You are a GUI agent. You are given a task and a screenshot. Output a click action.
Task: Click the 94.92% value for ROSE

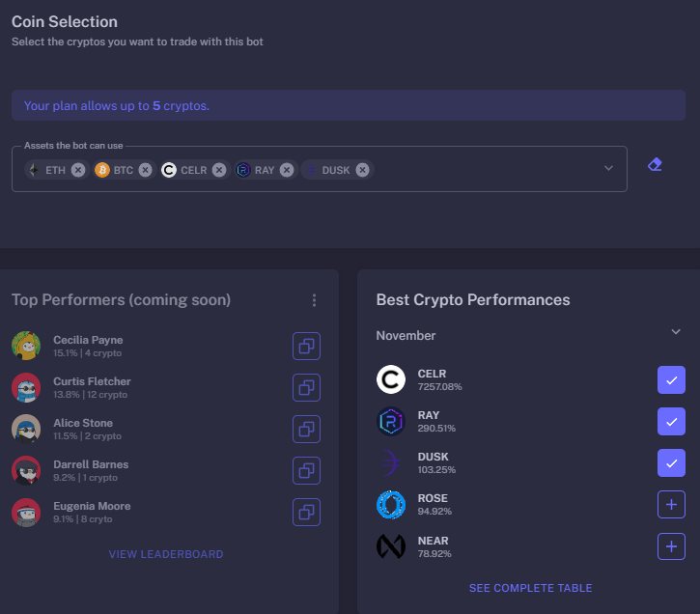click(x=434, y=512)
